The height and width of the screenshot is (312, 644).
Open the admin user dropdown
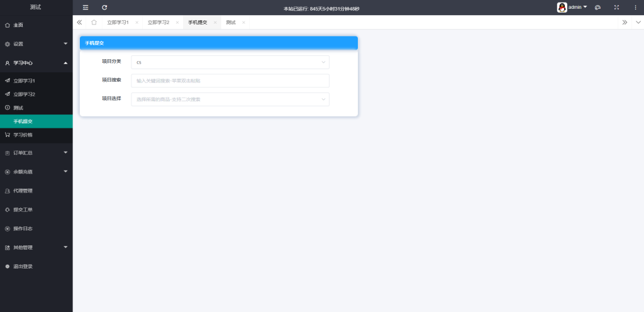click(x=572, y=8)
